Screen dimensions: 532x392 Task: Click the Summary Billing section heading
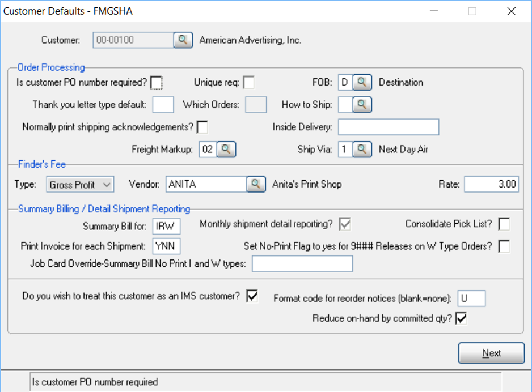coord(104,209)
